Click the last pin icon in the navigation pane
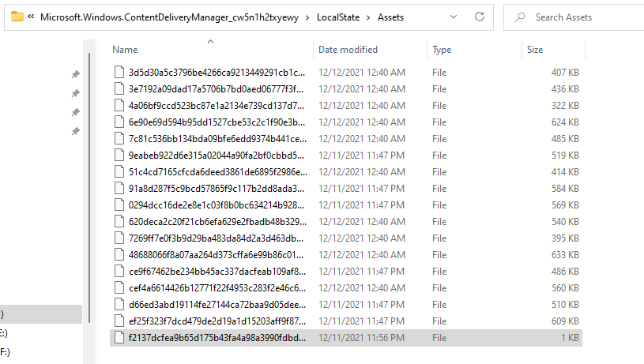The height and width of the screenshot is (364, 644). point(76,131)
